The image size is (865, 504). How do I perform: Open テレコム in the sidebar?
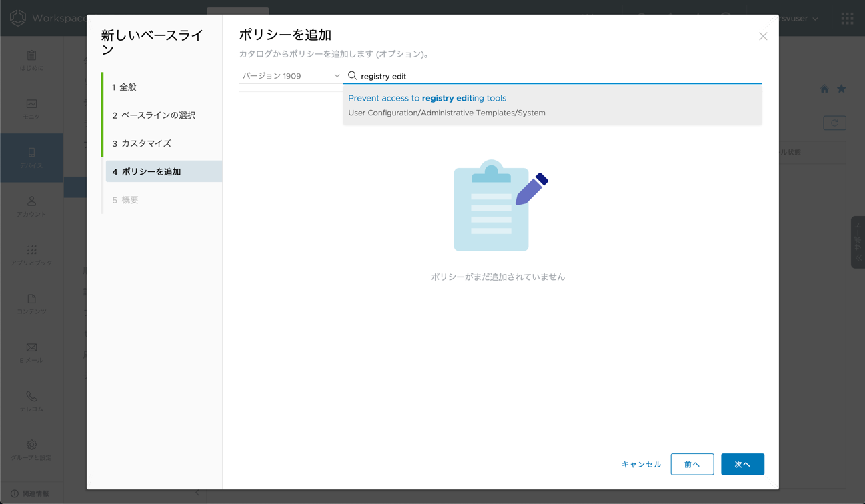pyautogui.click(x=31, y=401)
